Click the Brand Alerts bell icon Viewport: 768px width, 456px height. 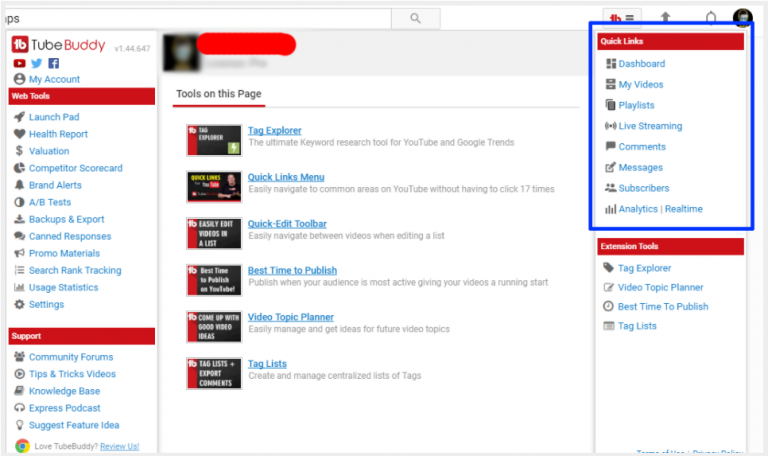19,185
